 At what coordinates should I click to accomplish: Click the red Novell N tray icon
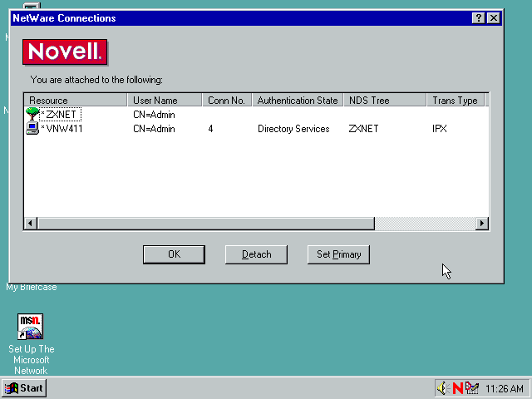pyautogui.click(x=458, y=388)
